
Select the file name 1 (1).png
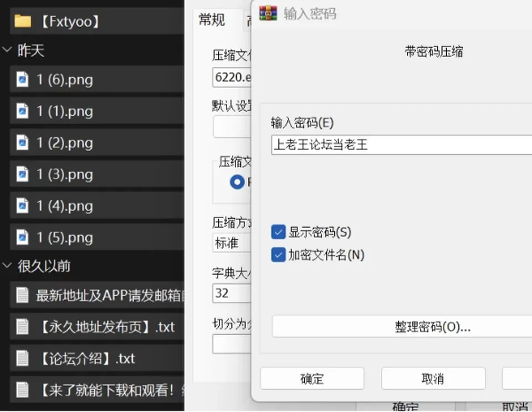(65, 111)
